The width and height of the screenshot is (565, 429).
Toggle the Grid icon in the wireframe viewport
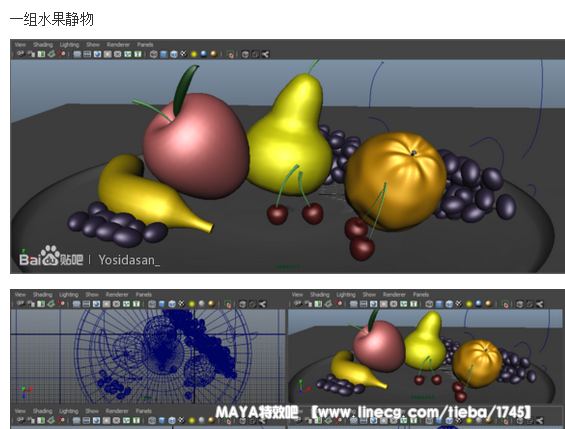point(76,304)
